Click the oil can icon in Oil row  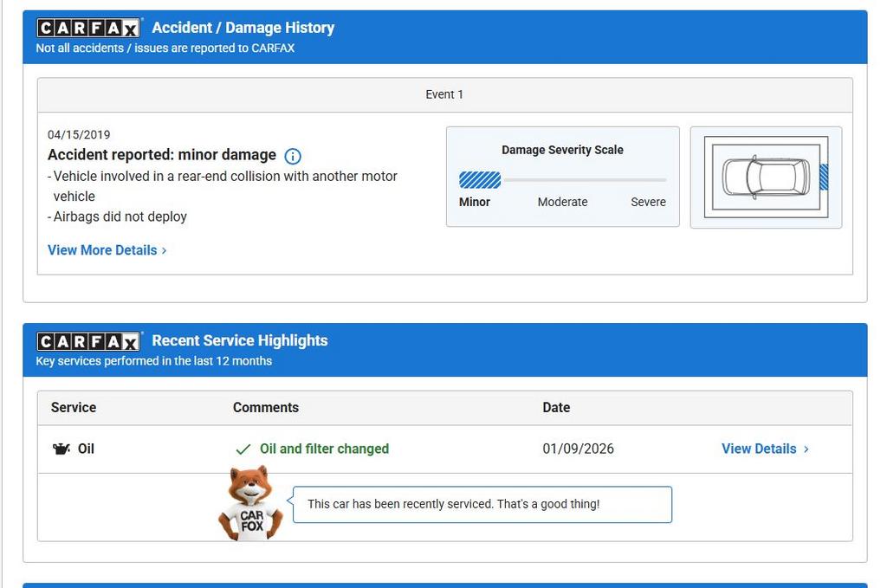[x=62, y=449]
